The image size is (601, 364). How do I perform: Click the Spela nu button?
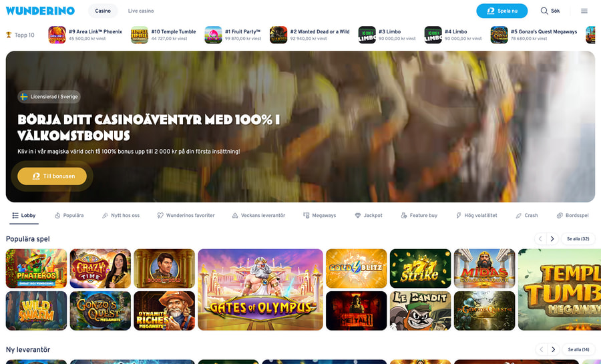[x=502, y=11]
